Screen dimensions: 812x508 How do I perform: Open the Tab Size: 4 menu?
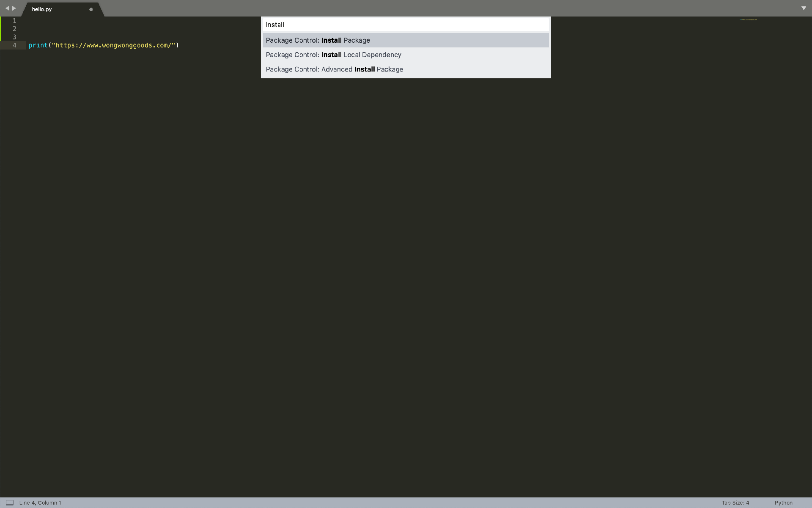point(735,502)
